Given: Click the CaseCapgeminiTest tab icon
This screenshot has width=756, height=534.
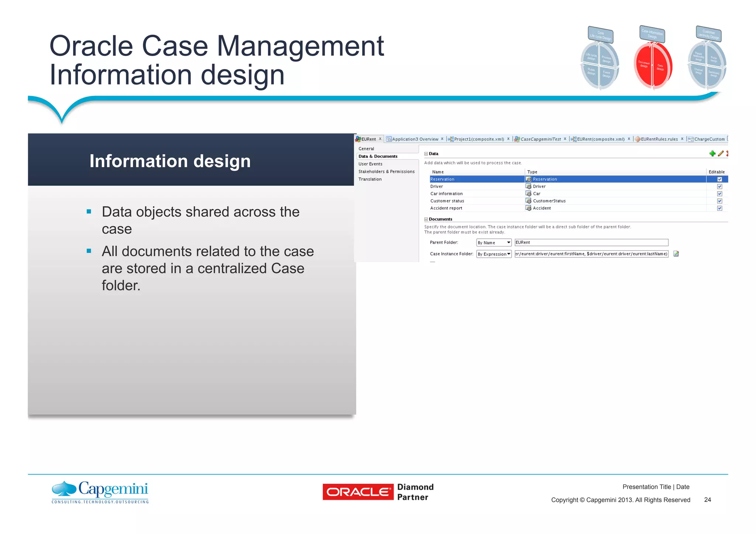Looking at the screenshot, I should tap(517, 139).
